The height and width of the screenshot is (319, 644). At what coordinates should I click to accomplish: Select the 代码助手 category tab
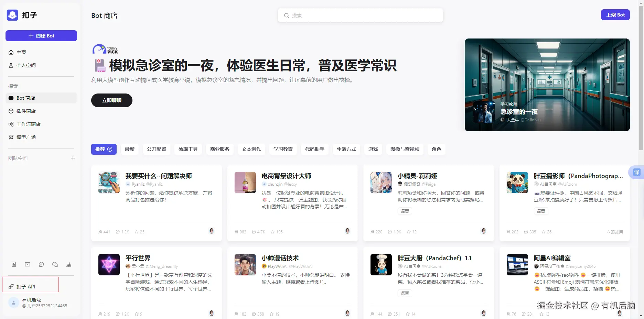315,149
